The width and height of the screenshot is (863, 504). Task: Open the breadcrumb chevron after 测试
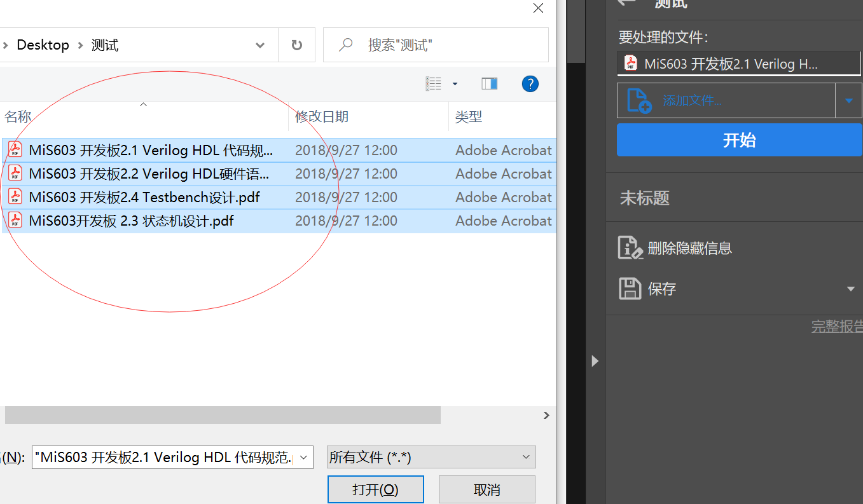coord(259,44)
